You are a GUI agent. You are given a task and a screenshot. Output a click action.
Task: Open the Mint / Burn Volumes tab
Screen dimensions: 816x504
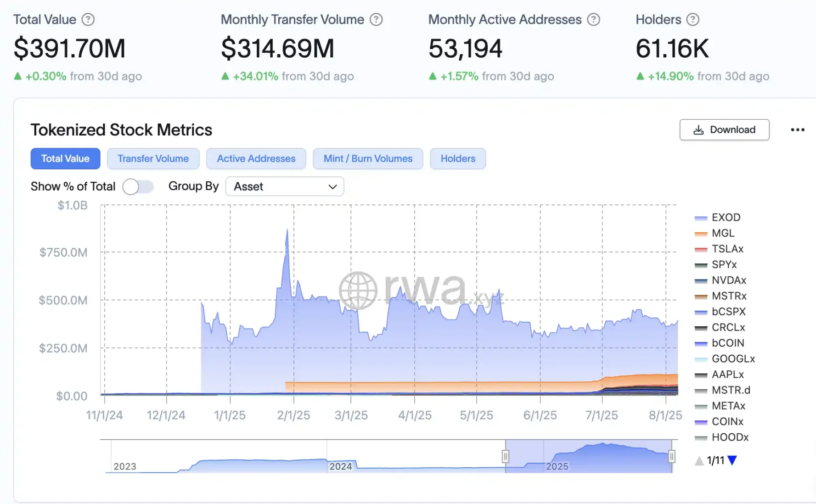pos(368,159)
